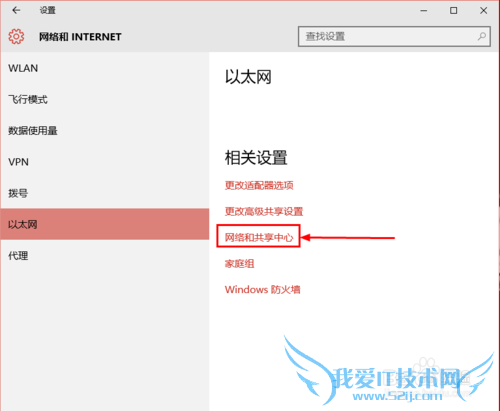Open the 家庭组 link

pos(239,264)
